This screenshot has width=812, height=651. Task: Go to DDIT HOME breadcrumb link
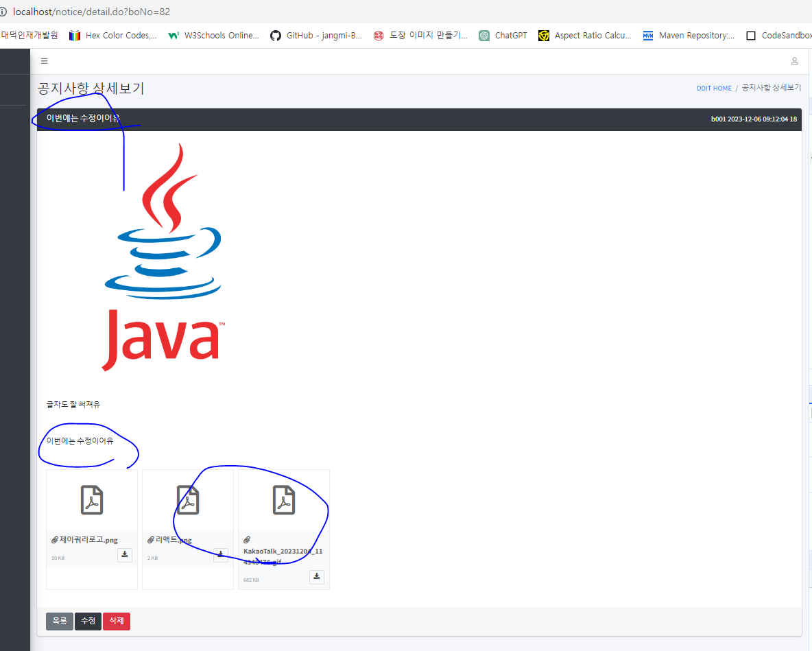714,88
